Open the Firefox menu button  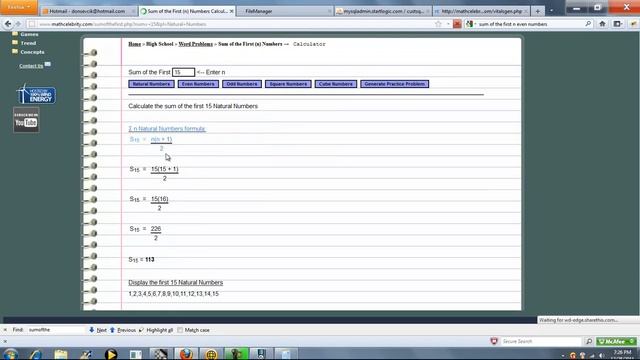click(18, 7)
